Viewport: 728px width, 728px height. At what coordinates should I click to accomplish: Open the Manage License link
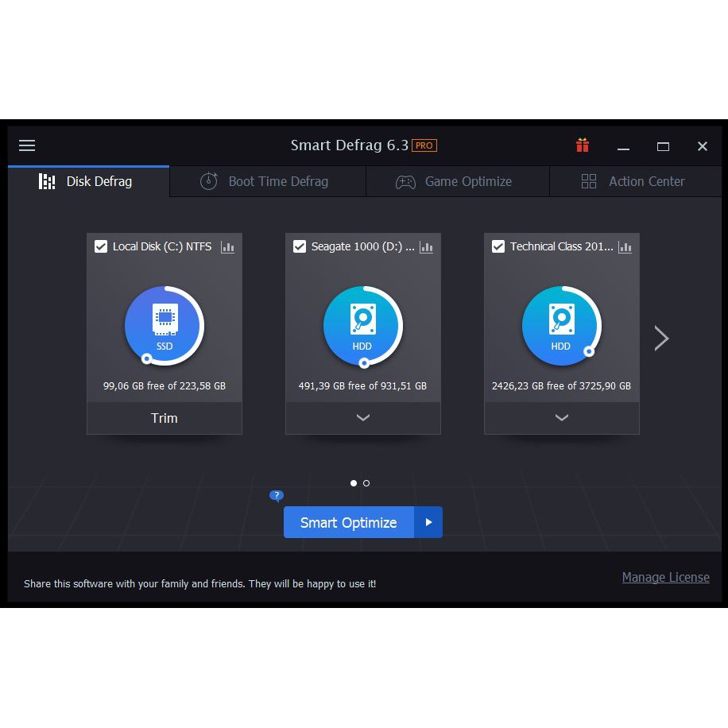coord(666,577)
